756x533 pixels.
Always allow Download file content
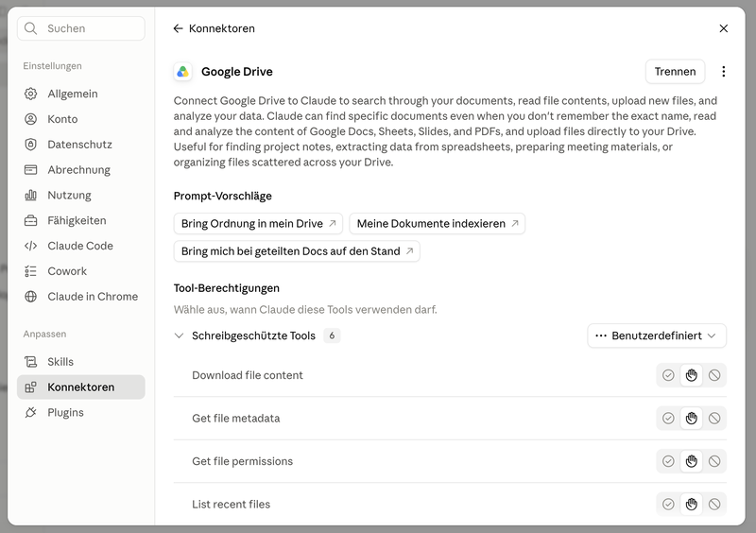click(x=668, y=375)
